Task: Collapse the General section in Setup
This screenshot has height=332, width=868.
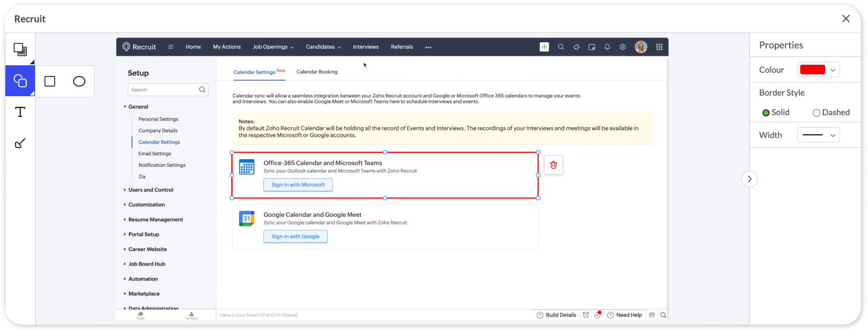Action: pos(136,107)
